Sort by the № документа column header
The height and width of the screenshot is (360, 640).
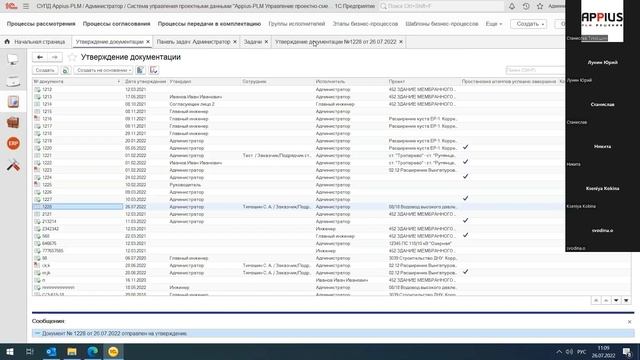pos(77,82)
